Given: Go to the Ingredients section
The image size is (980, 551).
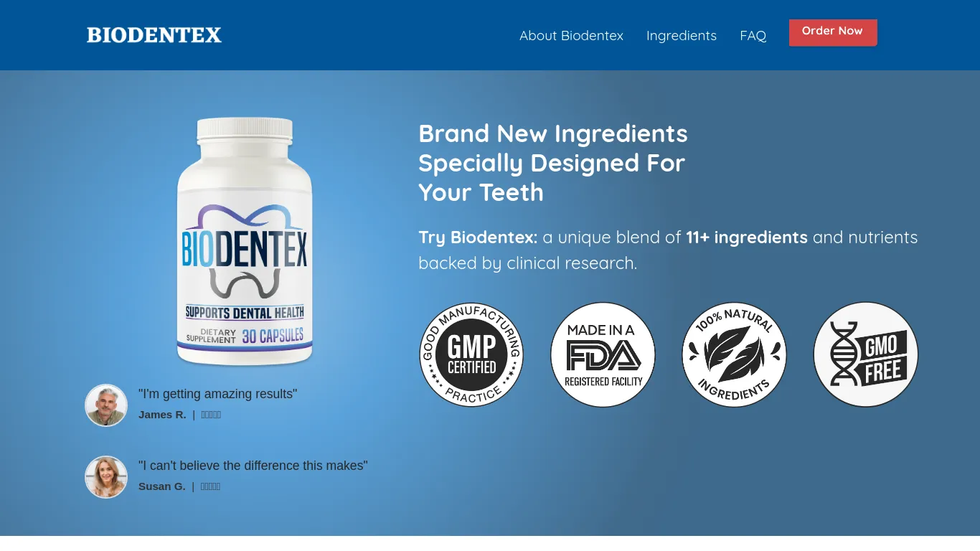Looking at the screenshot, I should pos(682,35).
